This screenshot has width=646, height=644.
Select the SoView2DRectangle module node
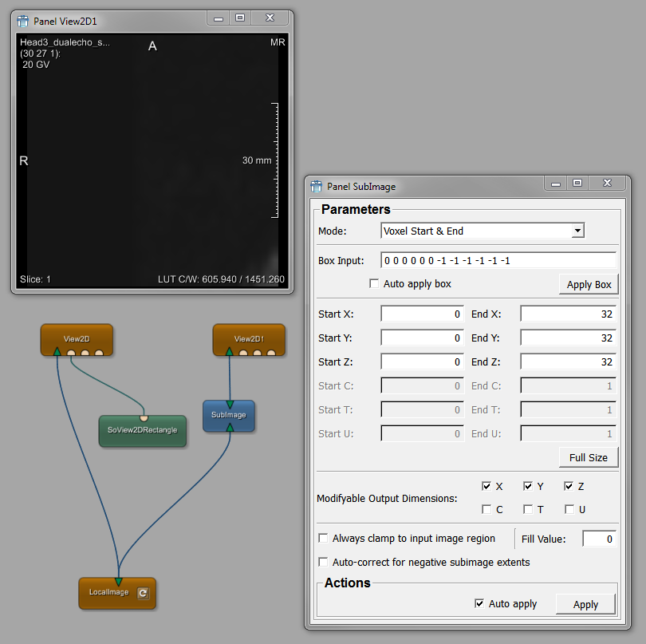(x=143, y=430)
